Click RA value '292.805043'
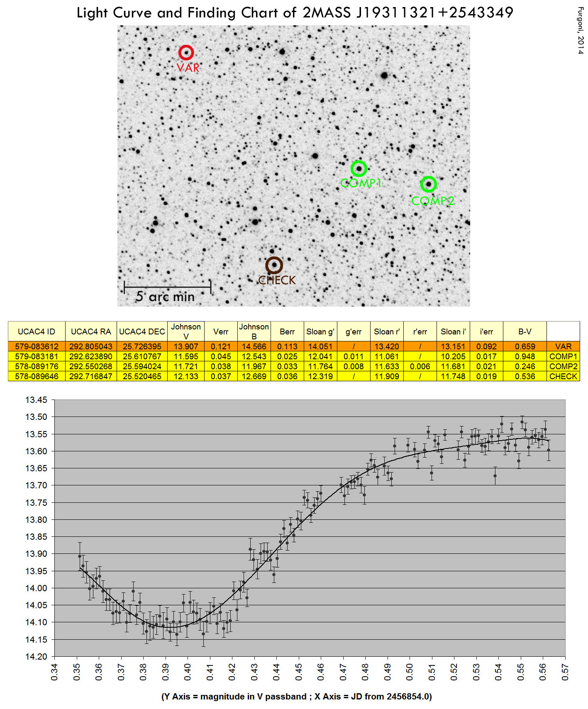588x709 pixels. 91,346
